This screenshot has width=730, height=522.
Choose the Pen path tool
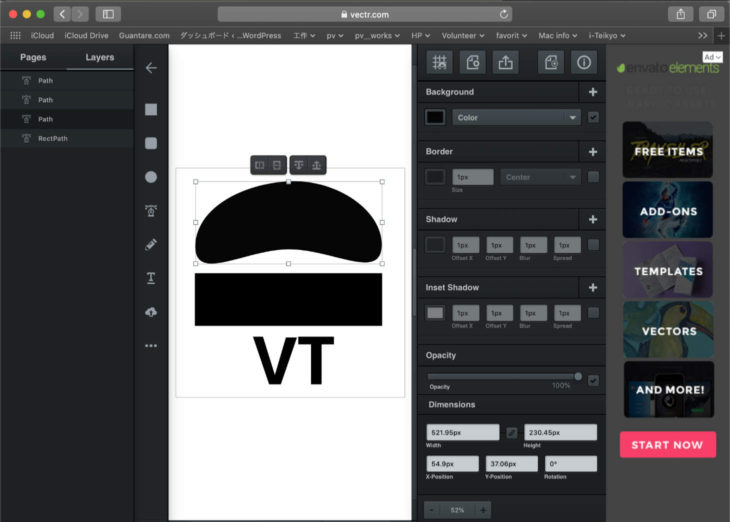tap(151, 211)
